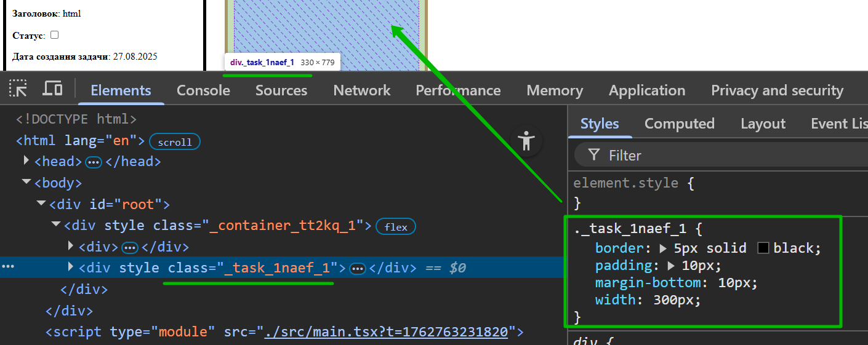Click the Styles Filter input field
868x345 pixels.
[x=726, y=156]
